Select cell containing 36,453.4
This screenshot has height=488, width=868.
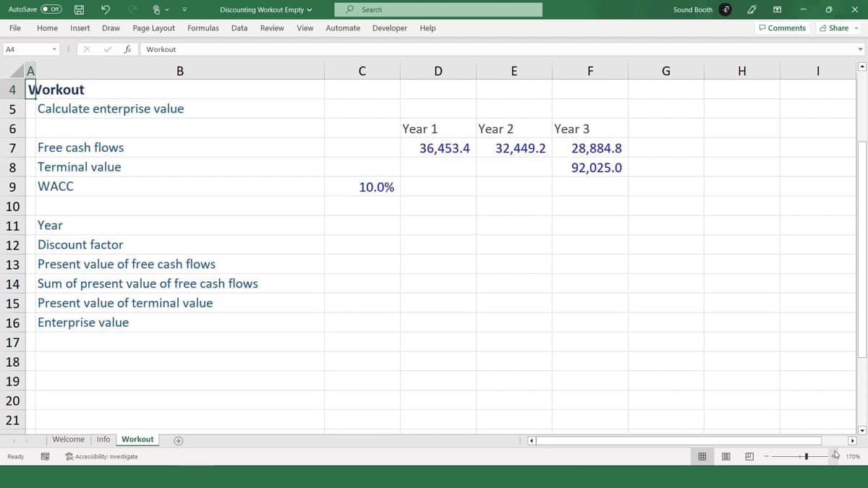coord(438,148)
